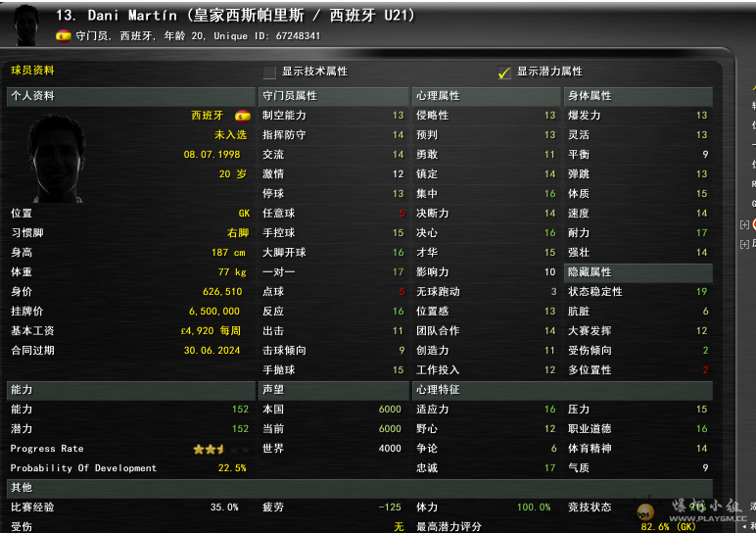
Task: Click Probability Of Development value 22.5%
Action: tap(232, 468)
